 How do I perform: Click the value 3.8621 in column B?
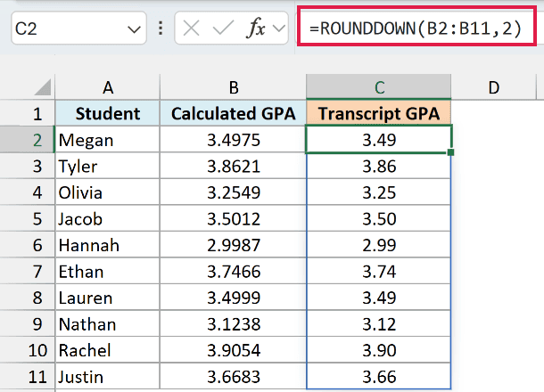[x=233, y=166]
